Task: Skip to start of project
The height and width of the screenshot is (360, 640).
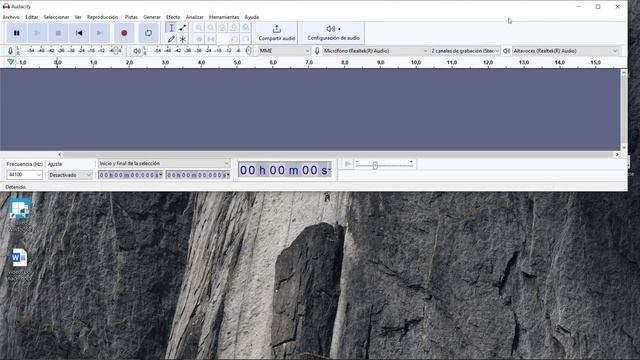Action: click(x=79, y=33)
